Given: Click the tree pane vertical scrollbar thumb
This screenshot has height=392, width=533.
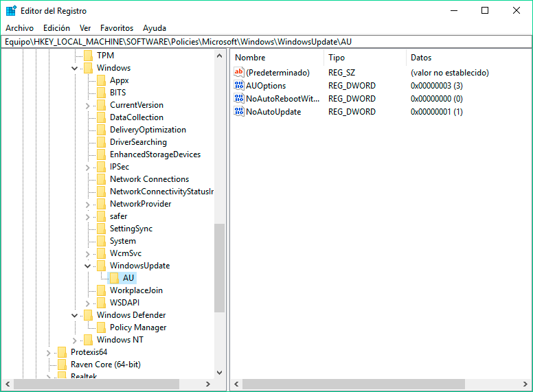Looking at the screenshot, I should [220, 268].
